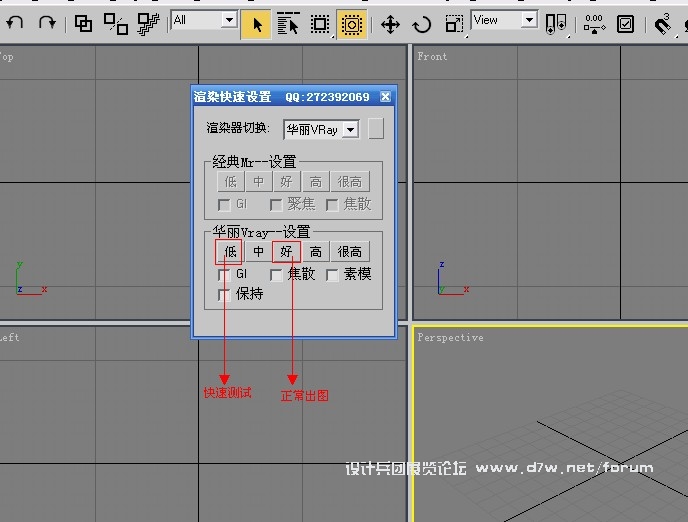Screen dimensions: 688x522
Task: Click the Perspective viewport label
Action: (x=450, y=337)
